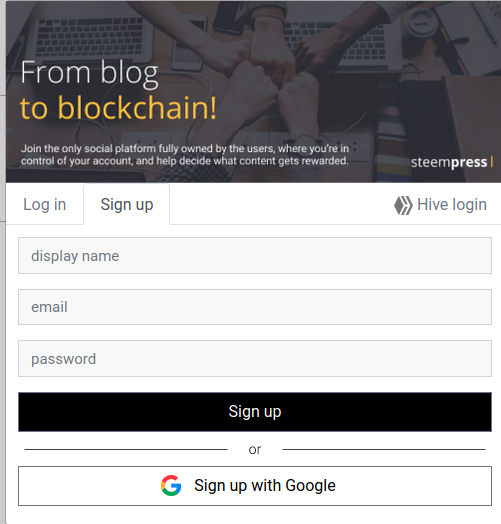501x524 pixels.
Task: Click the divider line left of 'or'
Action: tap(126, 449)
